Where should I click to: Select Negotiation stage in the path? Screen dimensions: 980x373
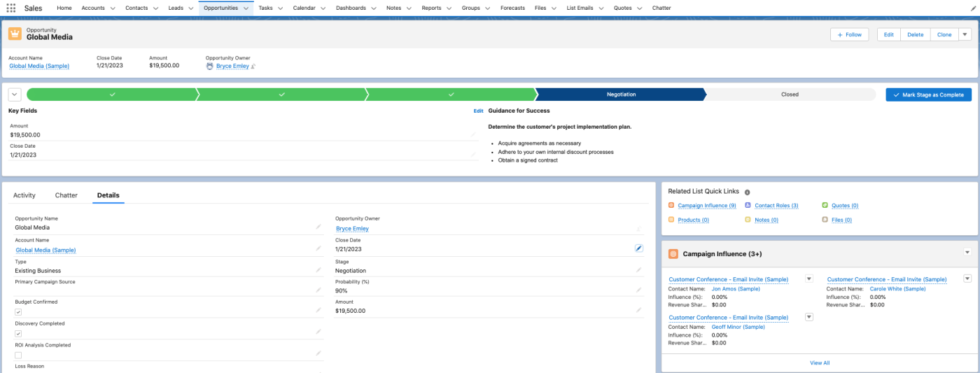point(621,94)
